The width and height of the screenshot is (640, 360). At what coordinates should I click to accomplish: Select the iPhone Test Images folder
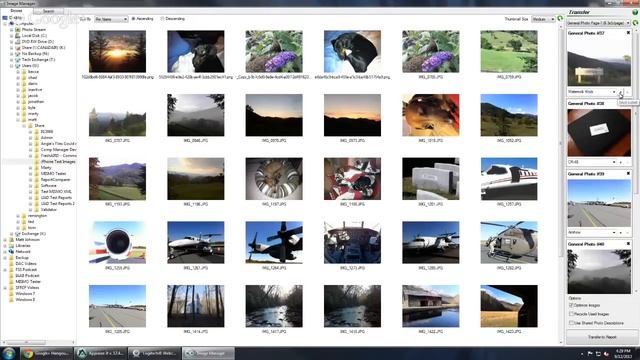point(58,162)
